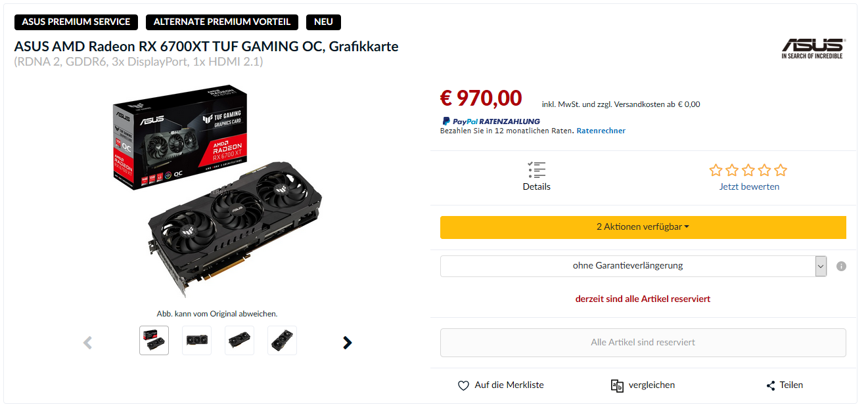Click the ASUS brand logo
This screenshot has height=411, width=868.
click(x=812, y=48)
